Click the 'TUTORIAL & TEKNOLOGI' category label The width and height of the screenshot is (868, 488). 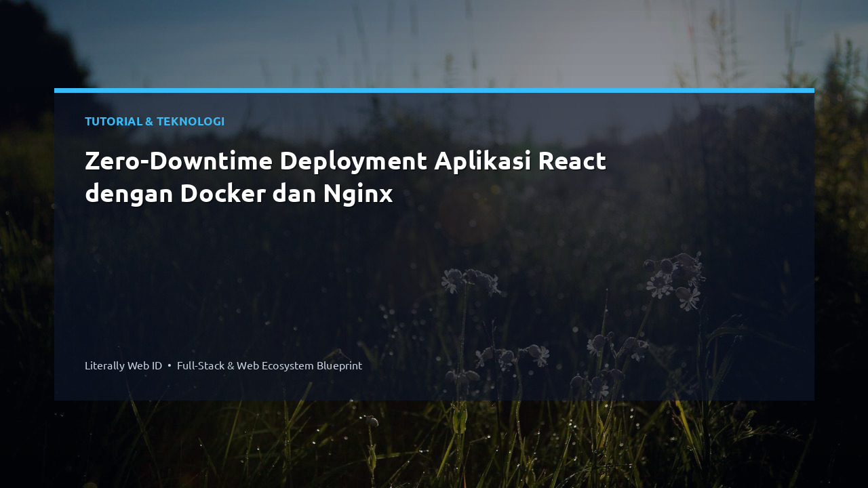(155, 121)
